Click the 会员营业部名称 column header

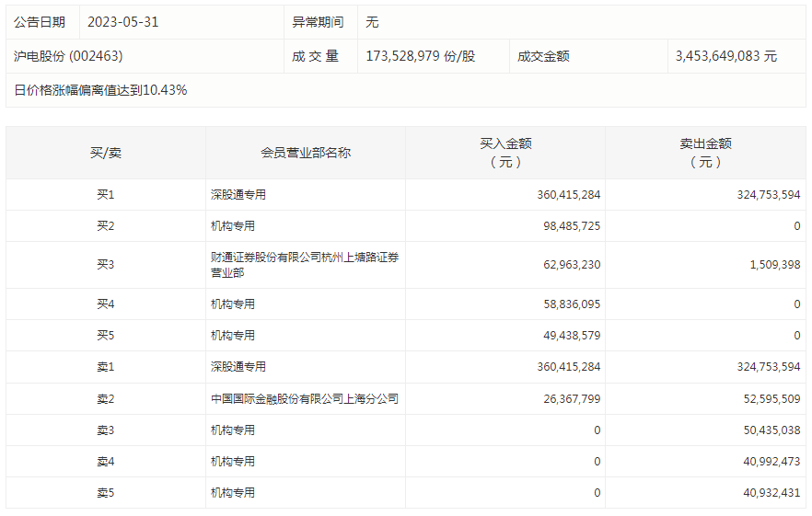tap(306, 153)
